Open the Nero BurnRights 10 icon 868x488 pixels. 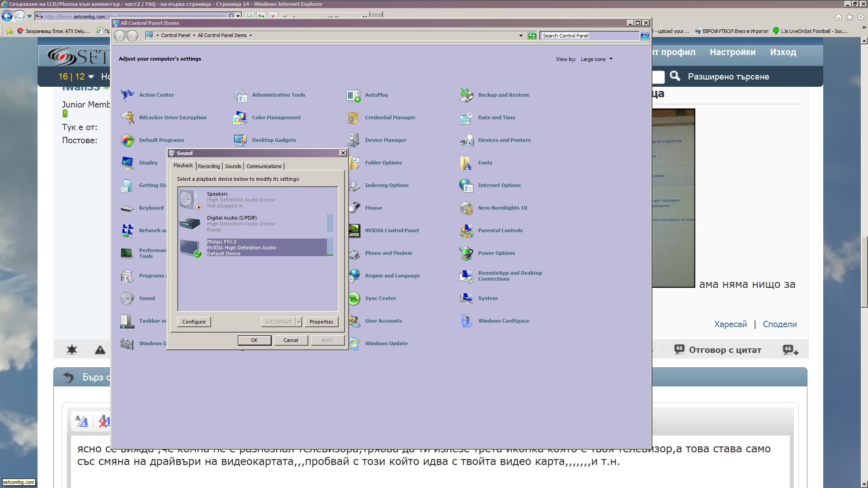(466, 208)
